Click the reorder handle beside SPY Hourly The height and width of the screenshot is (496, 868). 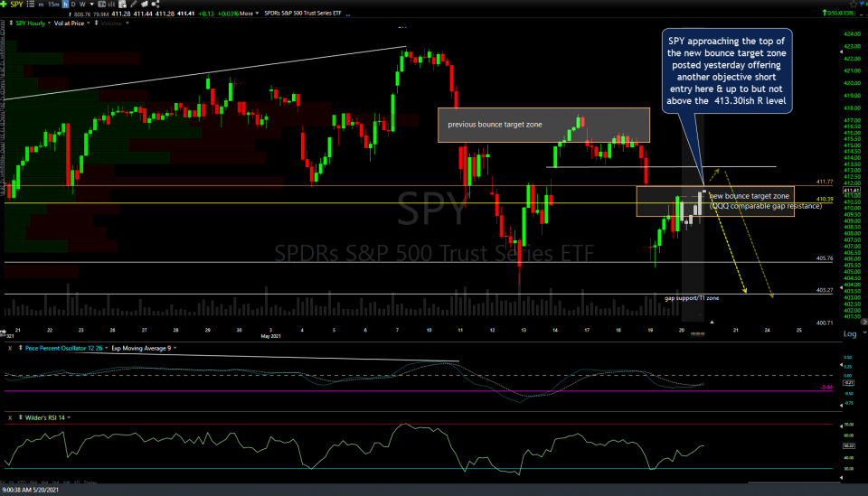tap(11, 23)
